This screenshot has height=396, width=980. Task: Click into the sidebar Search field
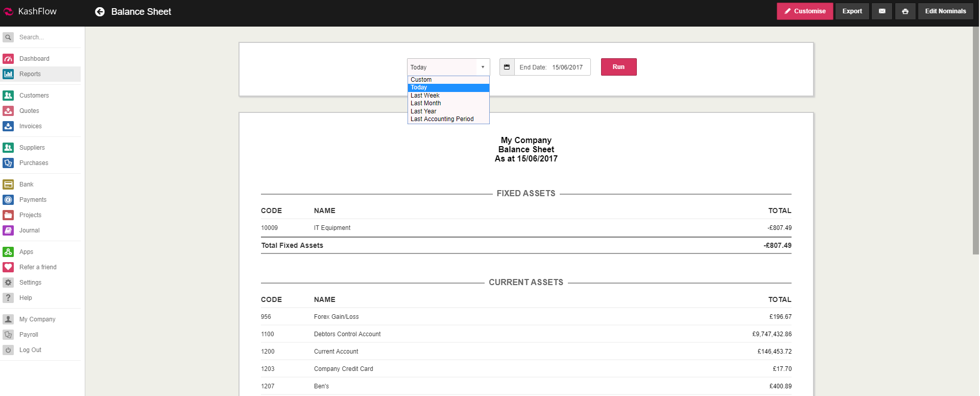pos(46,37)
